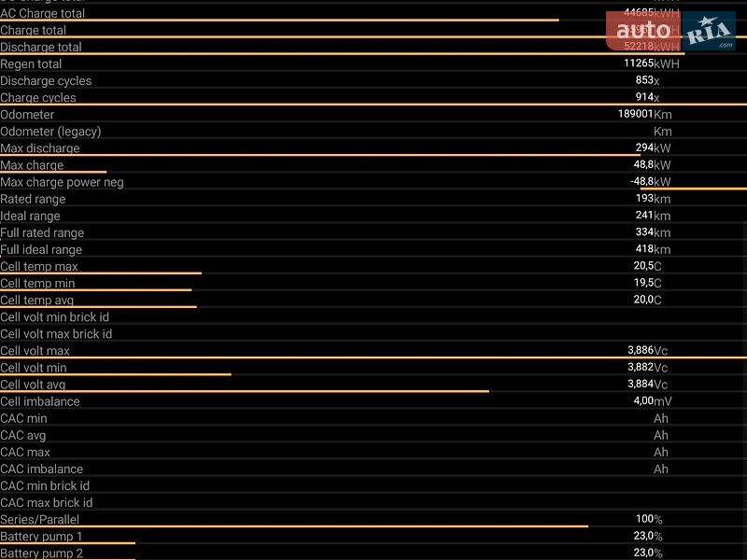Click the 'CAC min' label with Ah unit
Viewport: 747px width, 560px height.
[24, 418]
